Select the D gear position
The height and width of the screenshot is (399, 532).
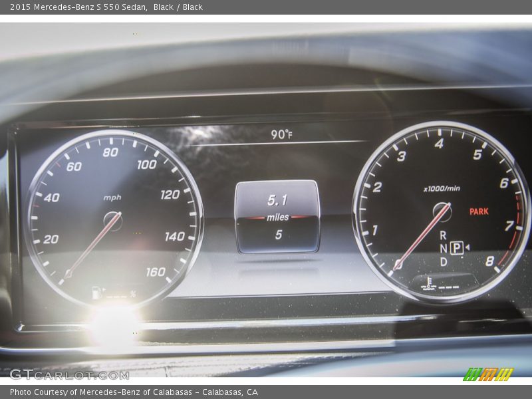click(444, 261)
